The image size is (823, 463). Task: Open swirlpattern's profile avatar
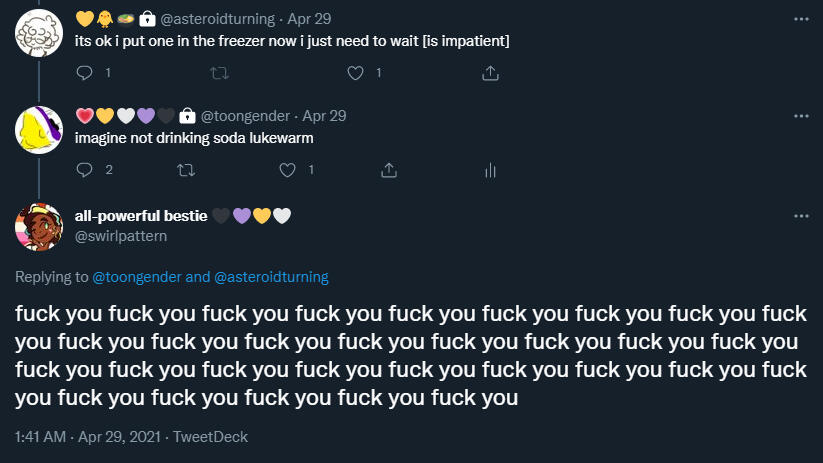click(x=39, y=226)
